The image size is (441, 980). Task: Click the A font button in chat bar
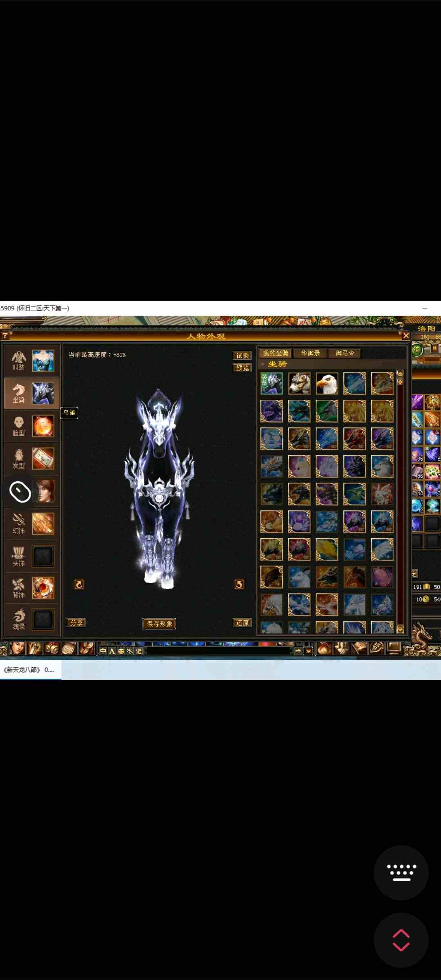coord(112,651)
